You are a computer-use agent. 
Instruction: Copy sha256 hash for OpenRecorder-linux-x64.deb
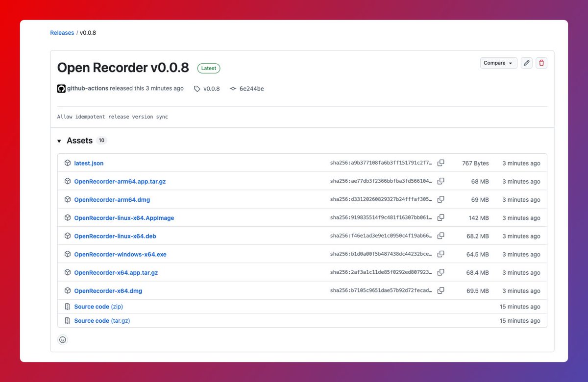(x=441, y=236)
